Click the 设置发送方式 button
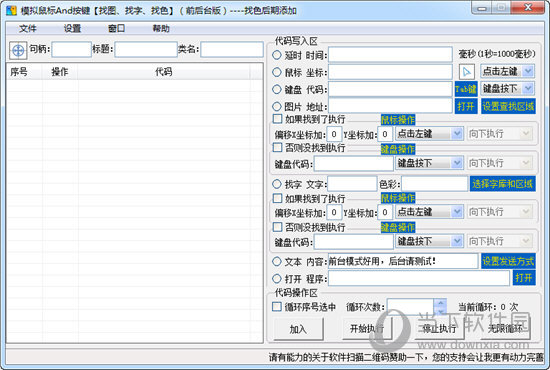Image resolution: width=550 pixels, height=370 pixels. [508, 261]
